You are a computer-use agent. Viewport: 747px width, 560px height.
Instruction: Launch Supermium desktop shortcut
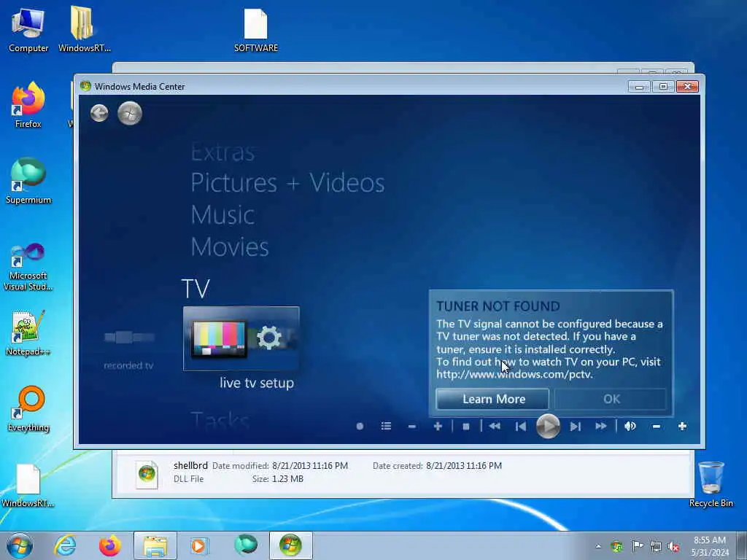click(x=28, y=181)
